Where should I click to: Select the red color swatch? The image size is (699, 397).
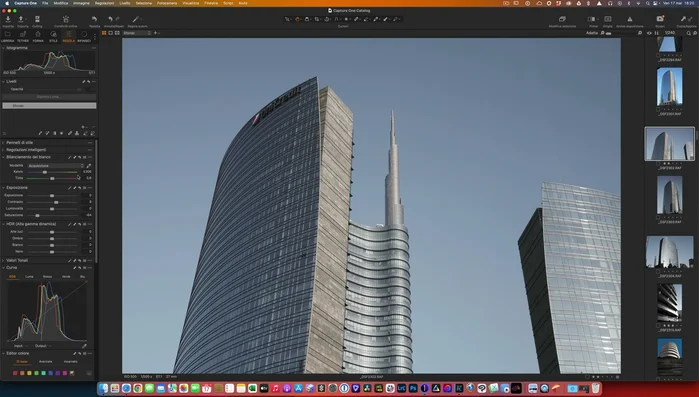[x=15, y=373]
